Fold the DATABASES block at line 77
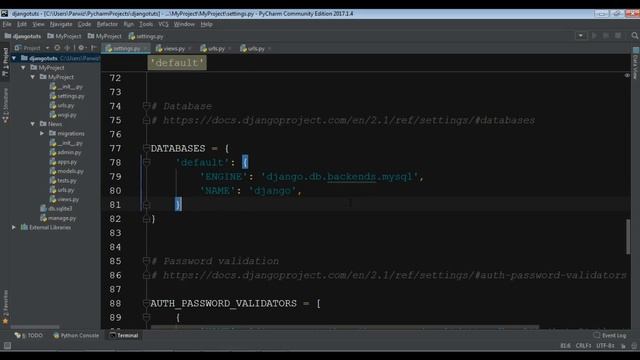This screenshot has height=360, width=640. click(147, 148)
